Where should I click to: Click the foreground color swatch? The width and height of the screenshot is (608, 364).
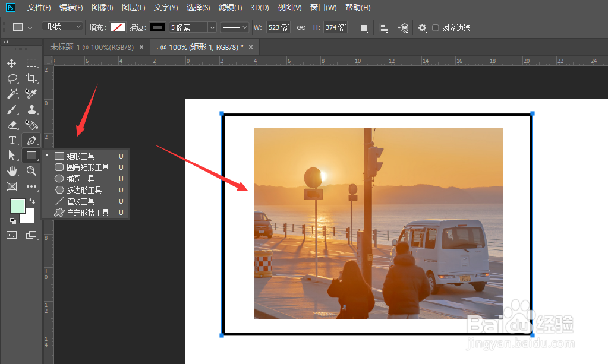17,206
